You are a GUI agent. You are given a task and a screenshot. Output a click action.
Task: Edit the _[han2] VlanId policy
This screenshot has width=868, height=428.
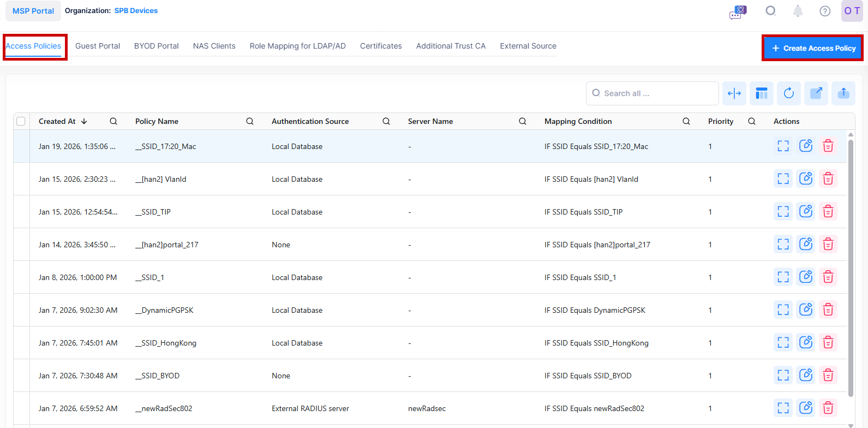click(806, 179)
